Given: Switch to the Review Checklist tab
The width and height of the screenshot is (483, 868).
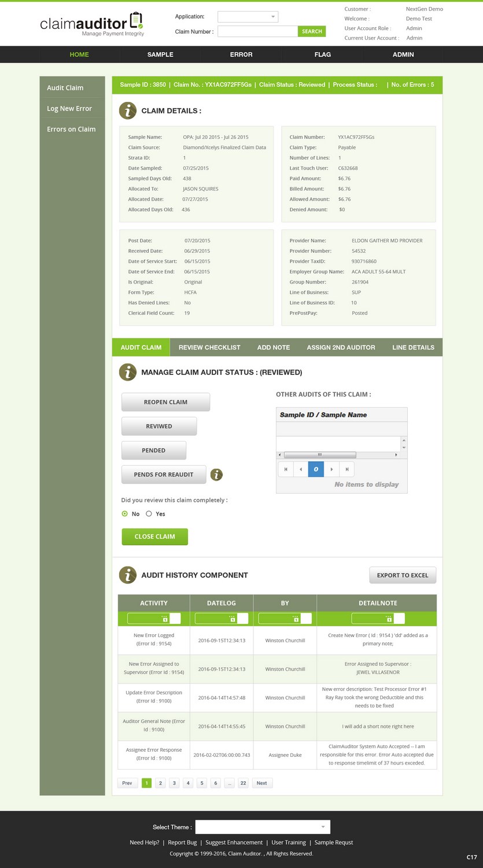Looking at the screenshot, I should click(209, 347).
